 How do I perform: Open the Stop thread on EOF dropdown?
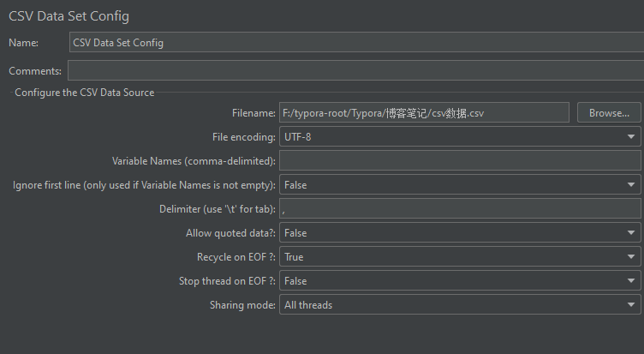(x=451, y=281)
